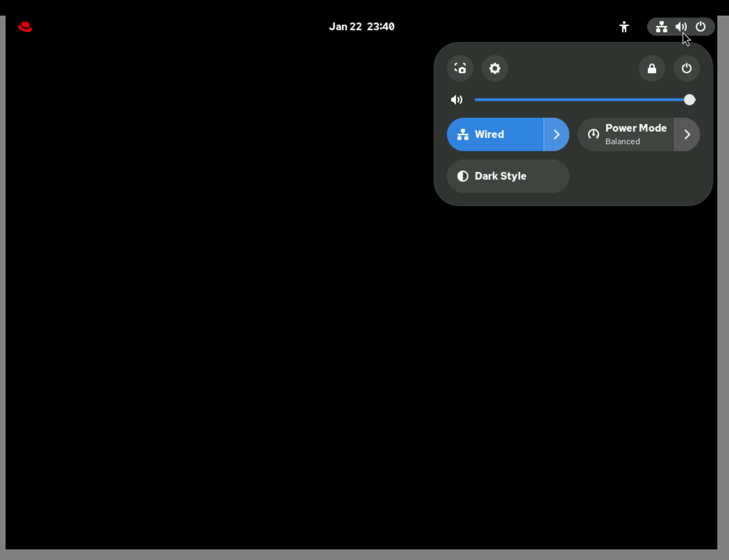Mute sound via panel speaker icon

[x=457, y=100]
